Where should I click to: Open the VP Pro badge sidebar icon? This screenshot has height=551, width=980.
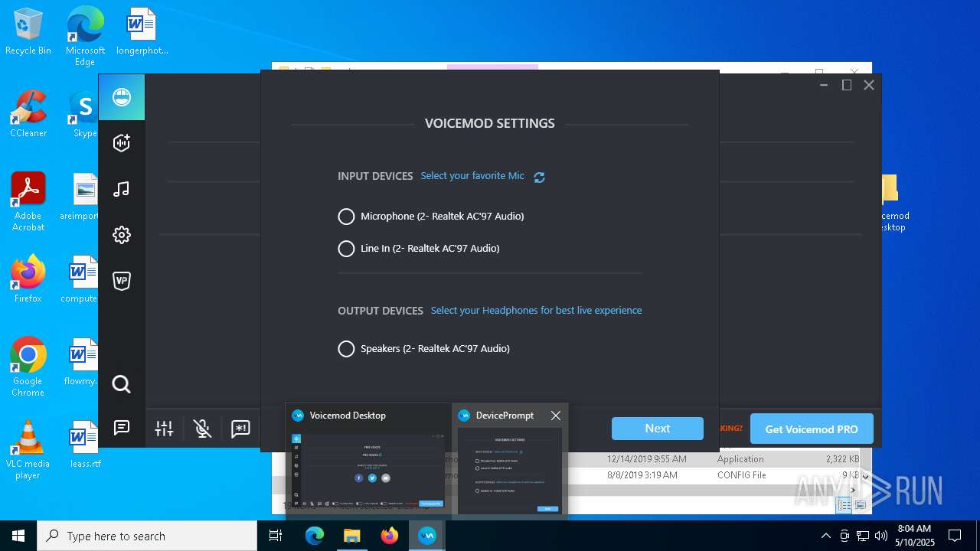tap(122, 281)
